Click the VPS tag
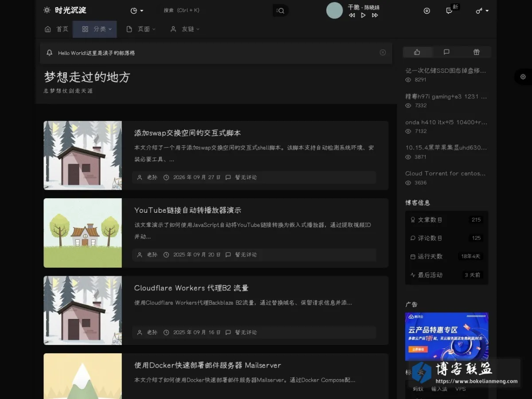 point(461,389)
